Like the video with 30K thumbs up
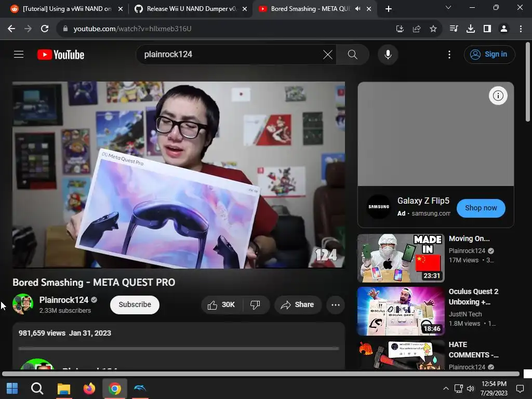The height and width of the screenshot is (399, 532). pyautogui.click(x=222, y=304)
